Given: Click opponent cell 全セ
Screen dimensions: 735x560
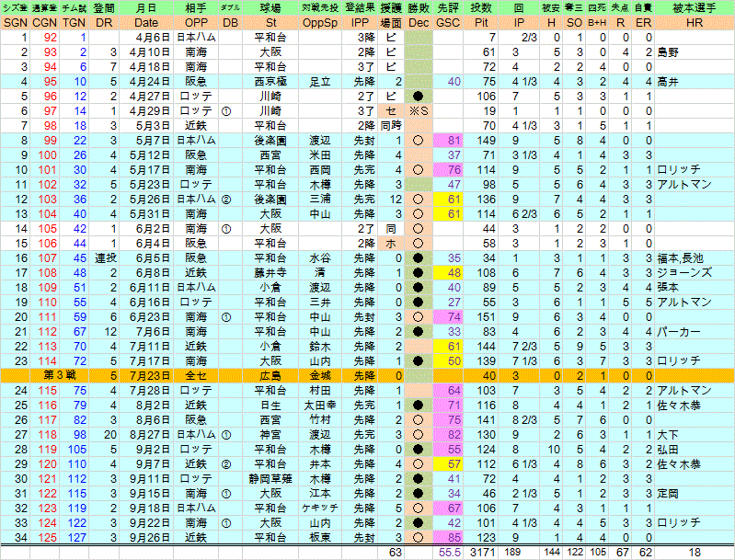Looking at the screenshot, I should pyautogui.click(x=196, y=375).
